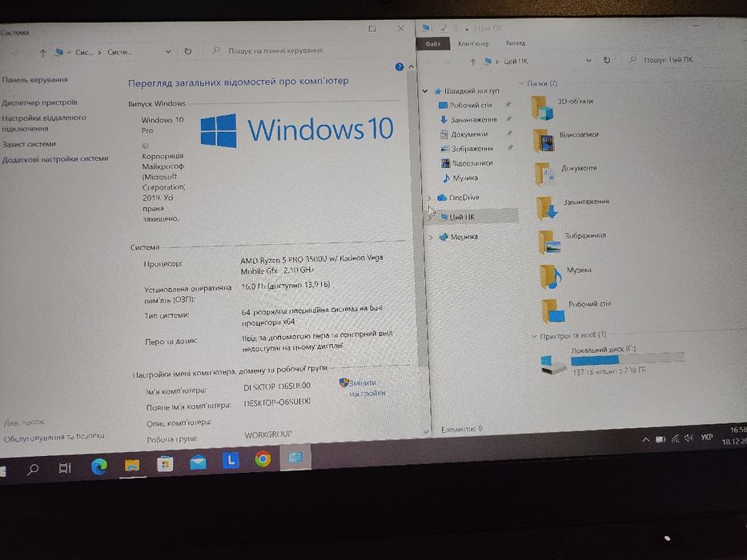Viewport: 747px width, 560px height.
Task: Expand the OneDrive tree node
Action: click(429, 198)
